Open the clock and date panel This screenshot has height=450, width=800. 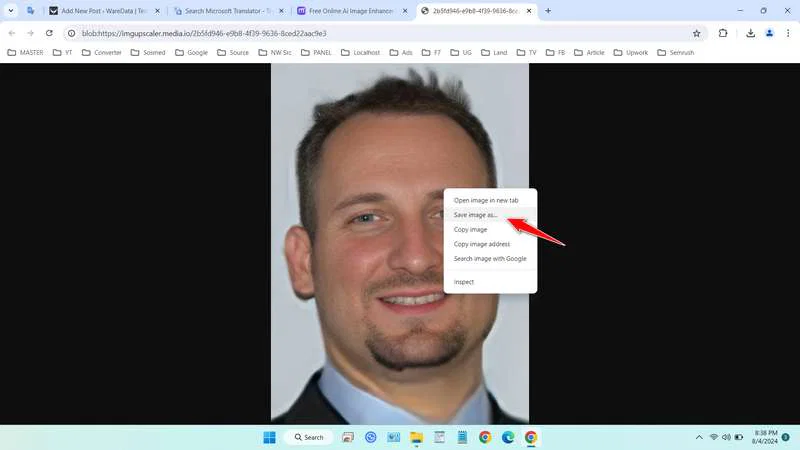tap(764, 437)
